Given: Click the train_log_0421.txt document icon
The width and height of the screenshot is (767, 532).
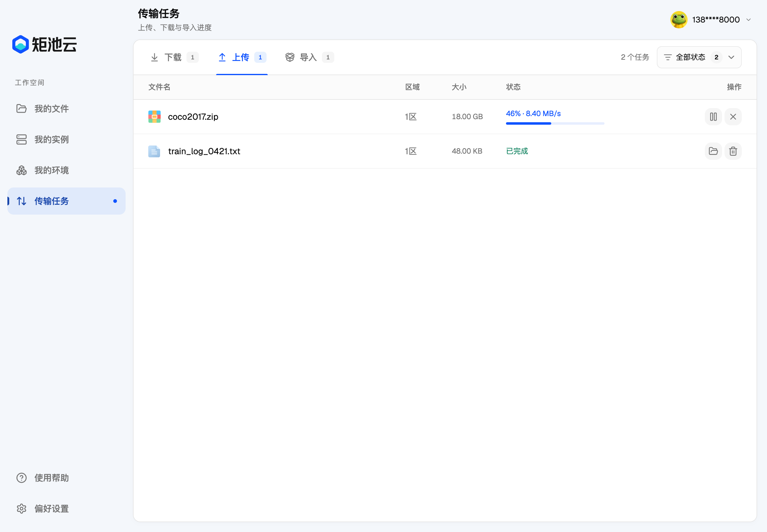Looking at the screenshot, I should (x=154, y=151).
